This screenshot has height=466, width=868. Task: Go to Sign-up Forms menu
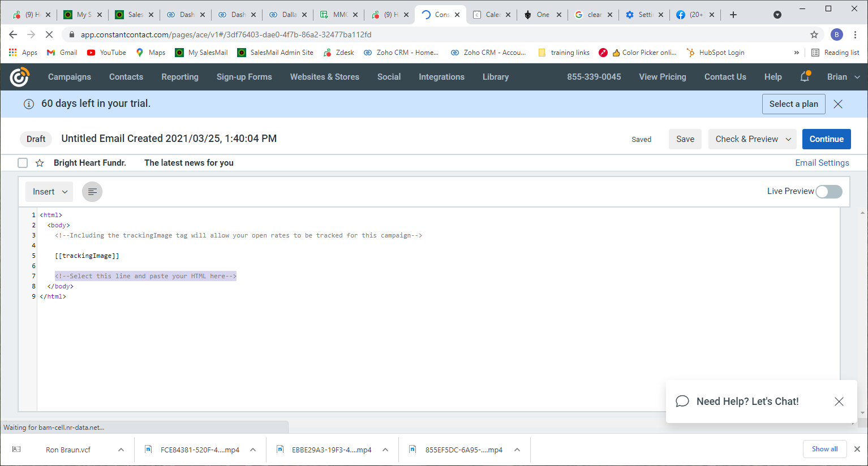tap(244, 77)
